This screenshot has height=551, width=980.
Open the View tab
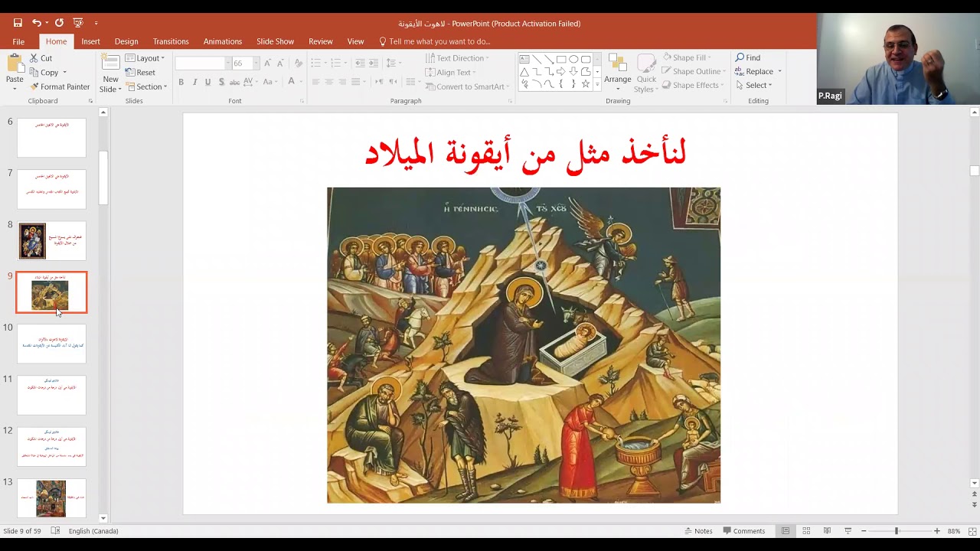point(355,41)
